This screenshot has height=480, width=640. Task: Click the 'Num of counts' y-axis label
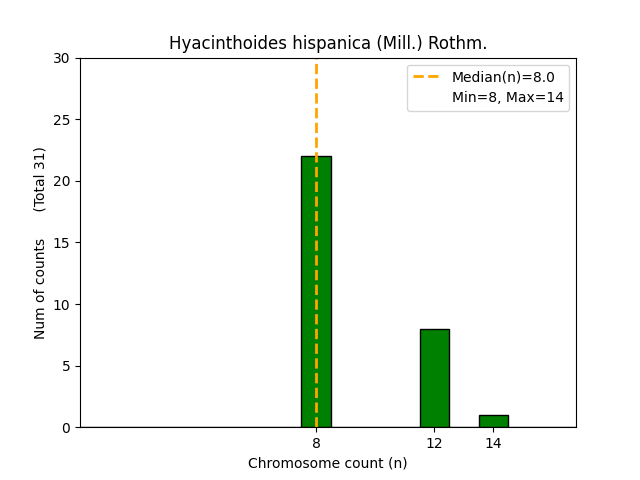40,289
